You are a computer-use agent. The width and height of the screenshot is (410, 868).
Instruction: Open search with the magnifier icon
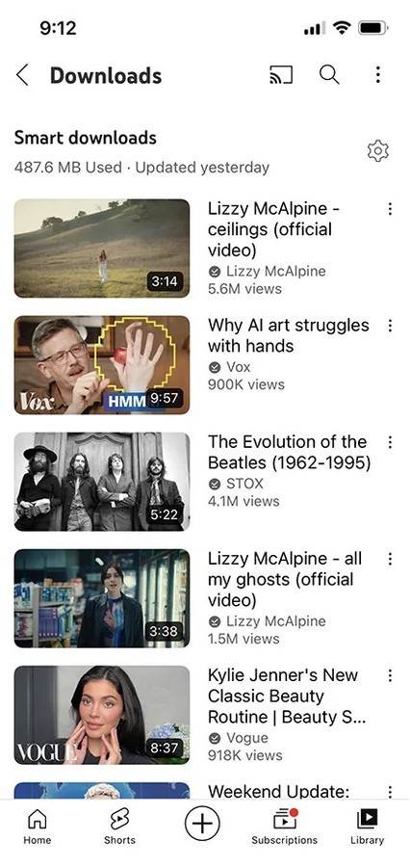[x=329, y=75]
